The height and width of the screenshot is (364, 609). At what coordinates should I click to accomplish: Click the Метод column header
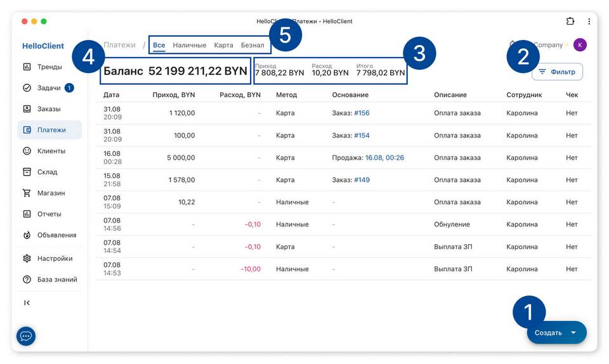click(287, 94)
